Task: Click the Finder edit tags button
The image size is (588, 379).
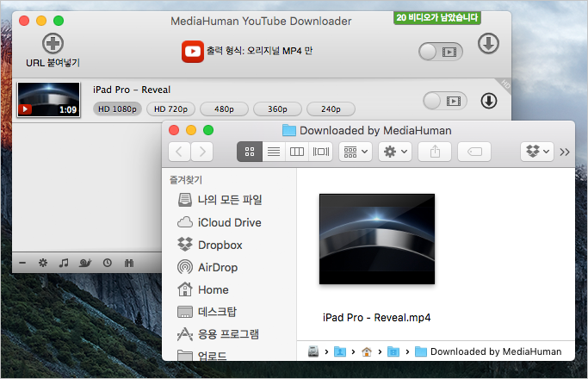Action: pos(474,152)
